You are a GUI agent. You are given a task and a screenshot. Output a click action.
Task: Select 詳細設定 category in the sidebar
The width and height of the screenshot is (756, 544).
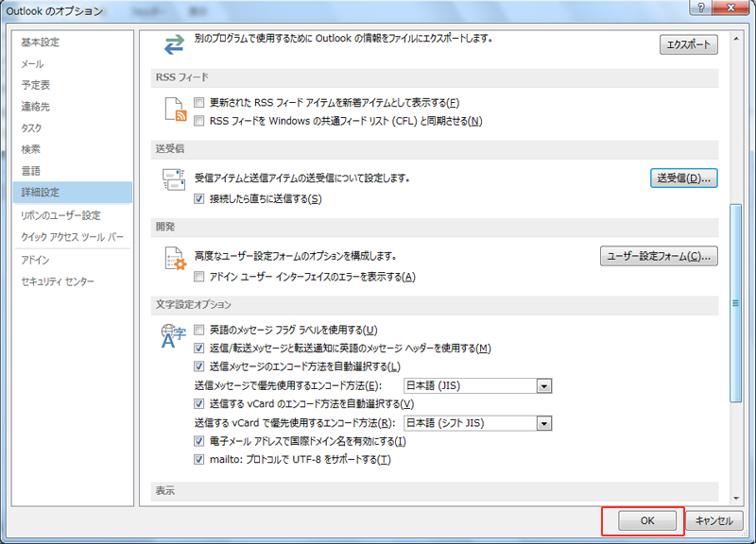73,193
